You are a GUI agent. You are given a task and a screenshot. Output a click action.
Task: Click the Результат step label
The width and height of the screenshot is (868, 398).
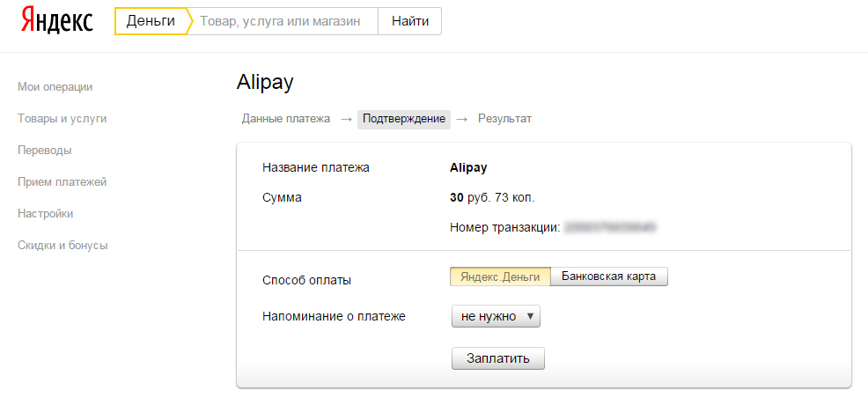click(504, 119)
